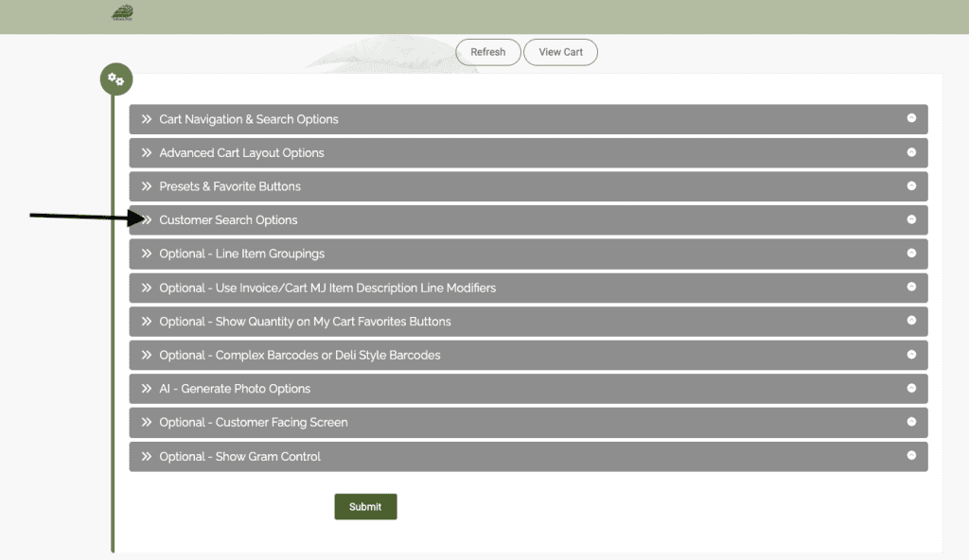Toggle circle at right of Complex Barcodes row

[x=911, y=355]
